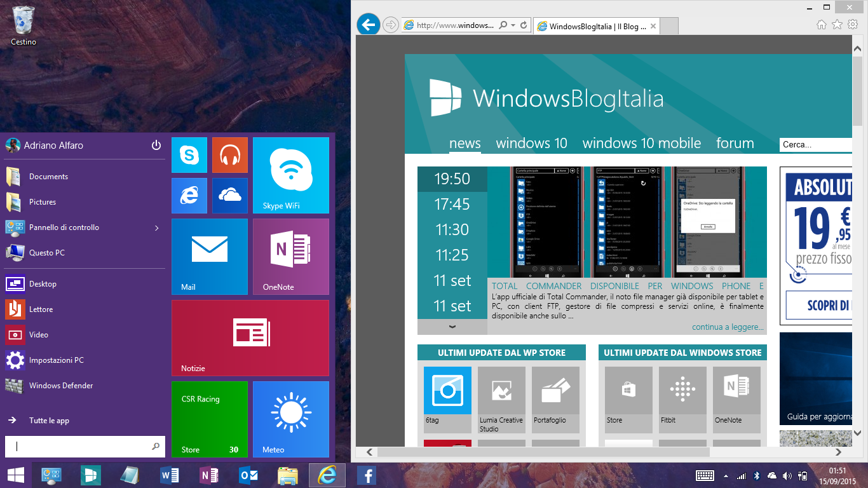The width and height of the screenshot is (868, 488).
Task: Open the windows 10 site tab
Action: coord(532,144)
